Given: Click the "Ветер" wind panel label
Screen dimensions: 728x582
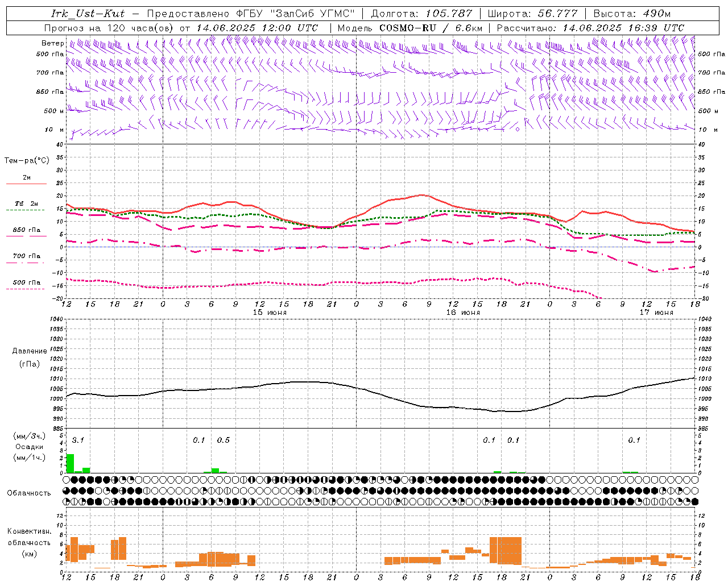Looking at the screenshot, I should (x=53, y=43).
